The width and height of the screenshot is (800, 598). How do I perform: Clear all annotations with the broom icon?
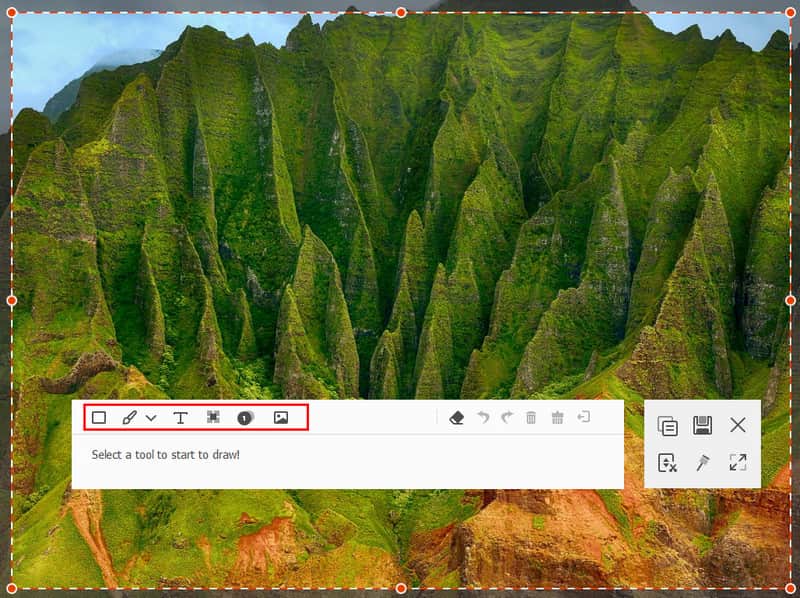pyautogui.click(x=557, y=418)
